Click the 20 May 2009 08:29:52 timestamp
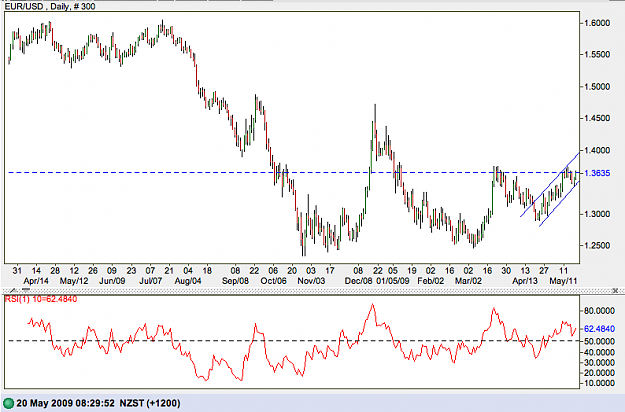 click(66, 403)
